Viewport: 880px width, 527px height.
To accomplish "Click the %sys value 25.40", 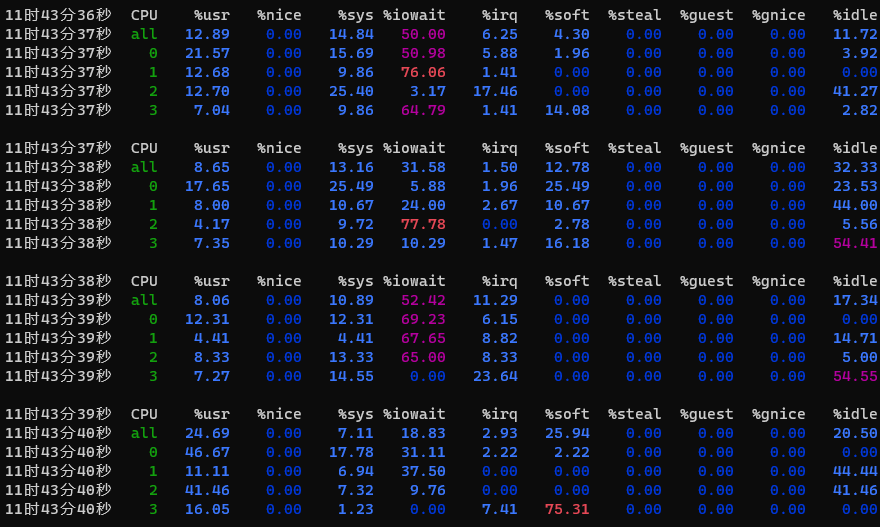I will tap(351, 91).
